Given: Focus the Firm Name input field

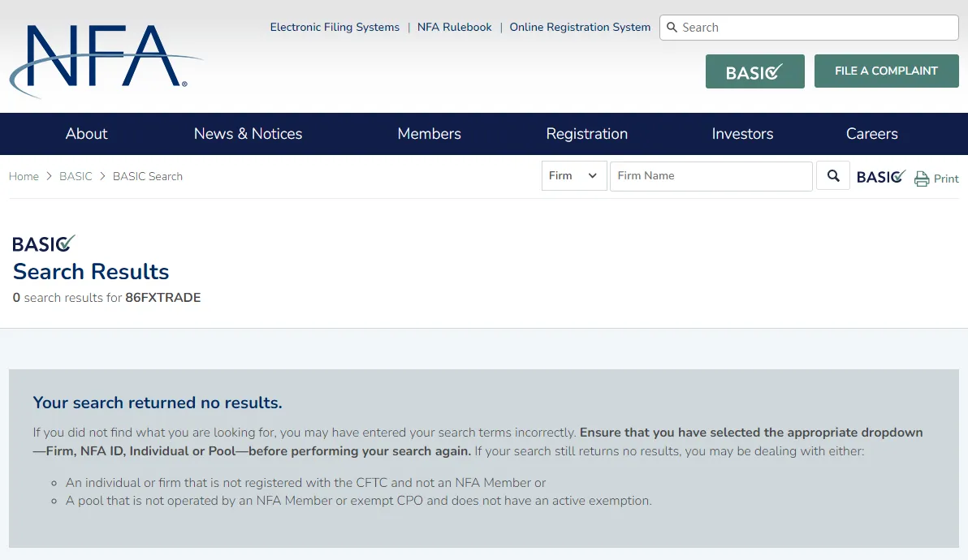Looking at the screenshot, I should pyautogui.click(x=711, y=176).
